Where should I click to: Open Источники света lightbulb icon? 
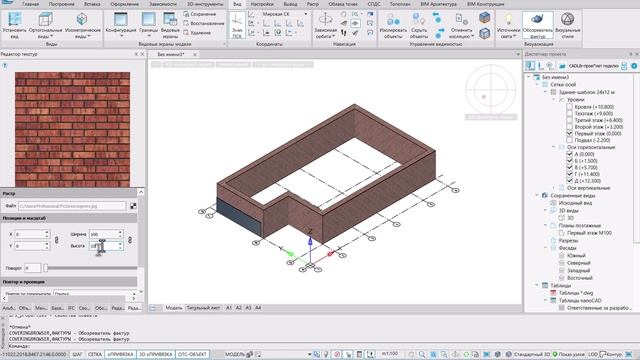[x=508, y=20]
